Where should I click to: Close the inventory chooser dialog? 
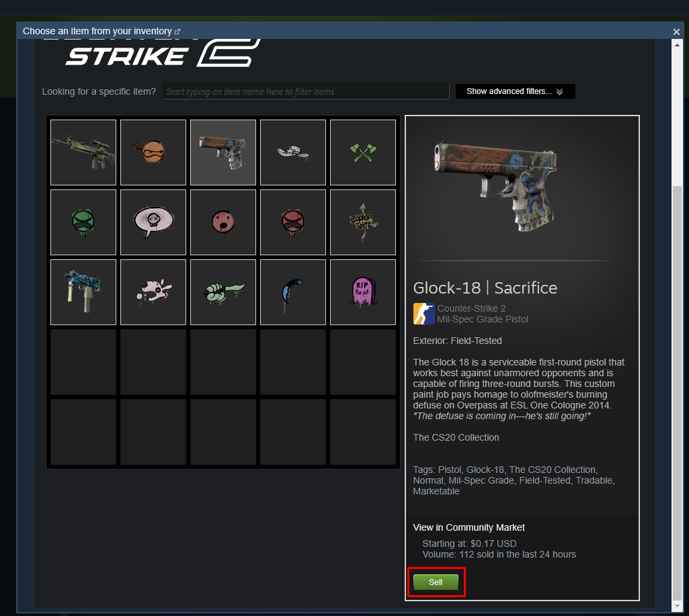pyautogui.click(x=676, y=32)
